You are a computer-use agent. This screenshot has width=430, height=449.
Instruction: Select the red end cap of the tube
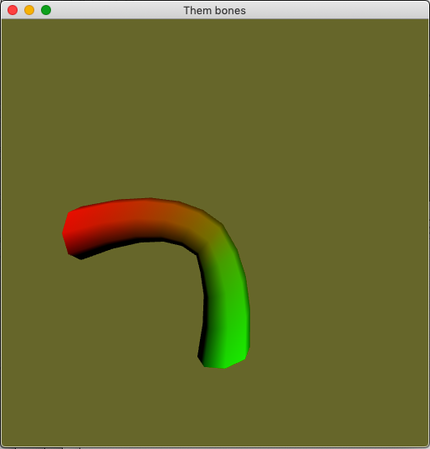pos(70,233)
